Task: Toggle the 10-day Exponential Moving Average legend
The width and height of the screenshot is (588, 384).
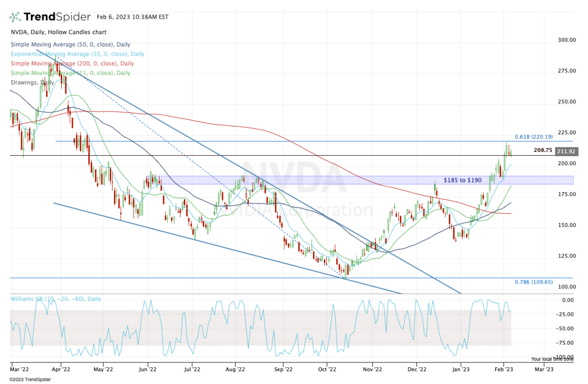Action: point(77,54)
